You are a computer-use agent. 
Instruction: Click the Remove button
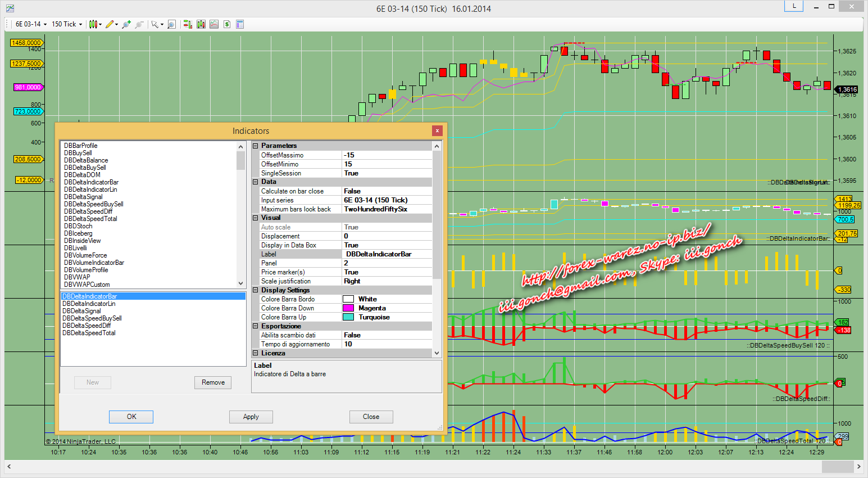coord(213,382)
